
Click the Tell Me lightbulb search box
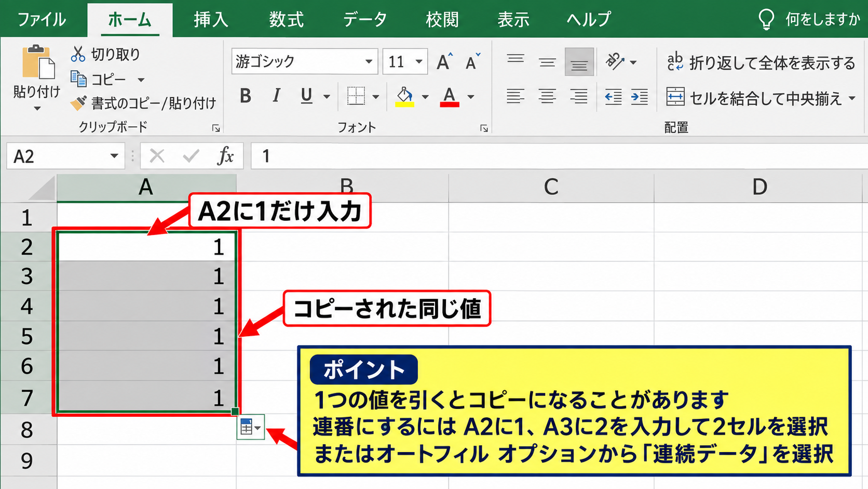tap(809, 20)
